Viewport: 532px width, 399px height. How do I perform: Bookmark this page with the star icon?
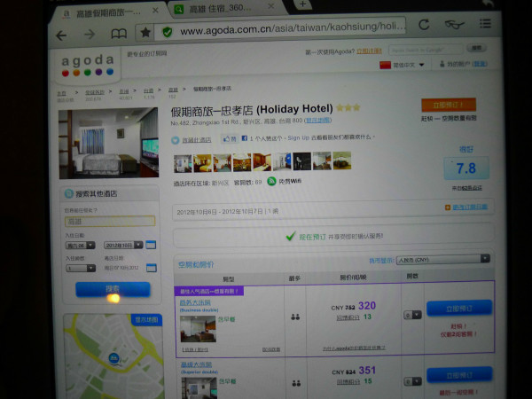point(145,32)
